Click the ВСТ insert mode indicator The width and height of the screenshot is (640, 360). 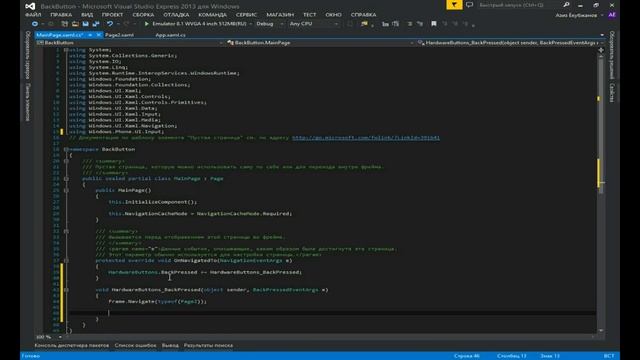point(609,356)
